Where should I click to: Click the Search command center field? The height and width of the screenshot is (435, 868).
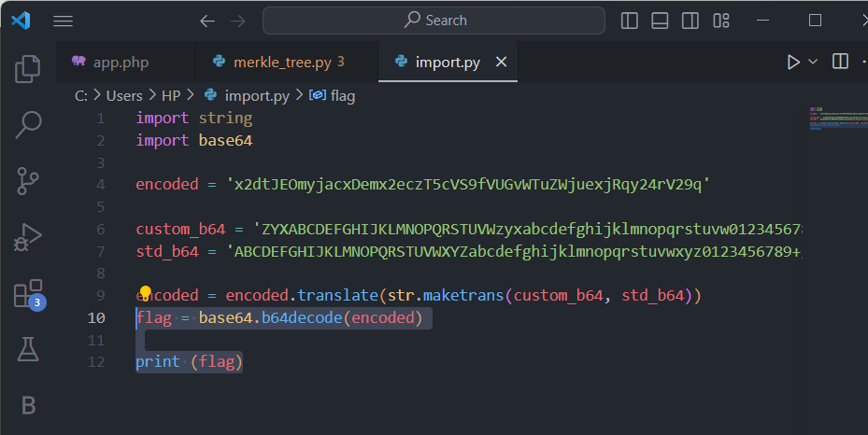click(434, 21)
